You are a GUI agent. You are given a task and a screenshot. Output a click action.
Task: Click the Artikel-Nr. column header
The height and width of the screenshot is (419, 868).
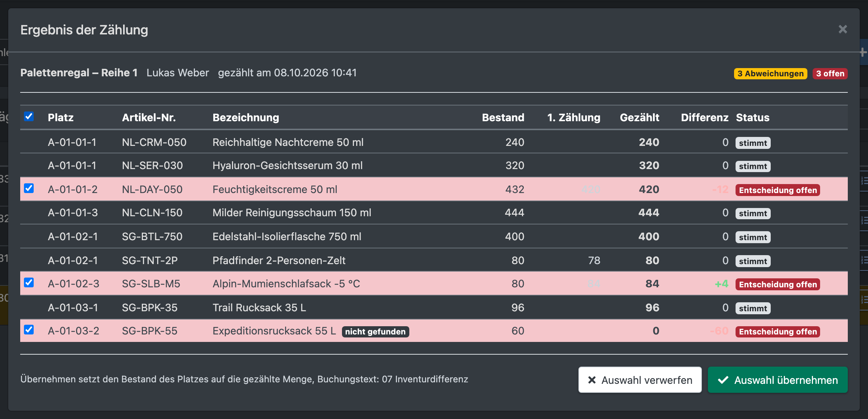pyautogui.click(x=149, y=117)
